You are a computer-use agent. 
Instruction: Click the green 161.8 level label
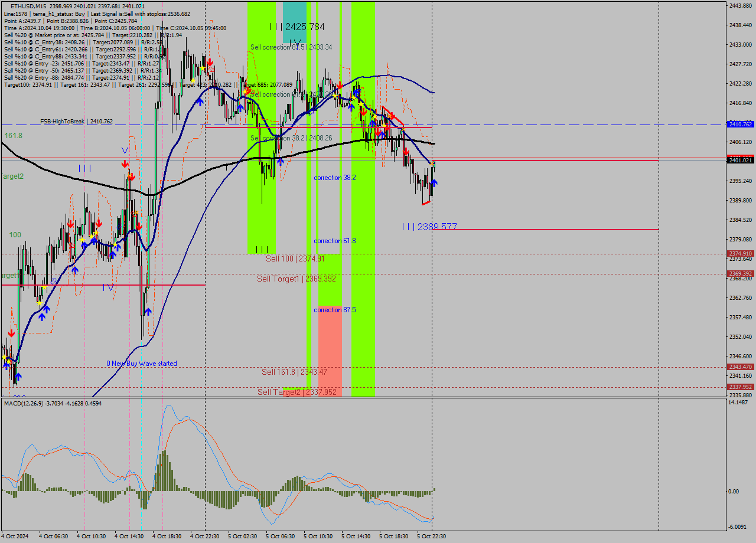14,136
